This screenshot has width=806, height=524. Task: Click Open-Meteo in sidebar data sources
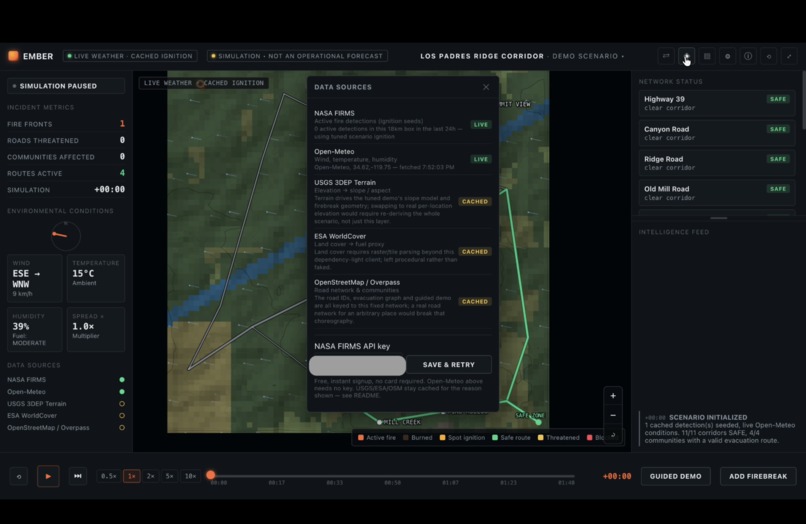(x=66, y=392)
